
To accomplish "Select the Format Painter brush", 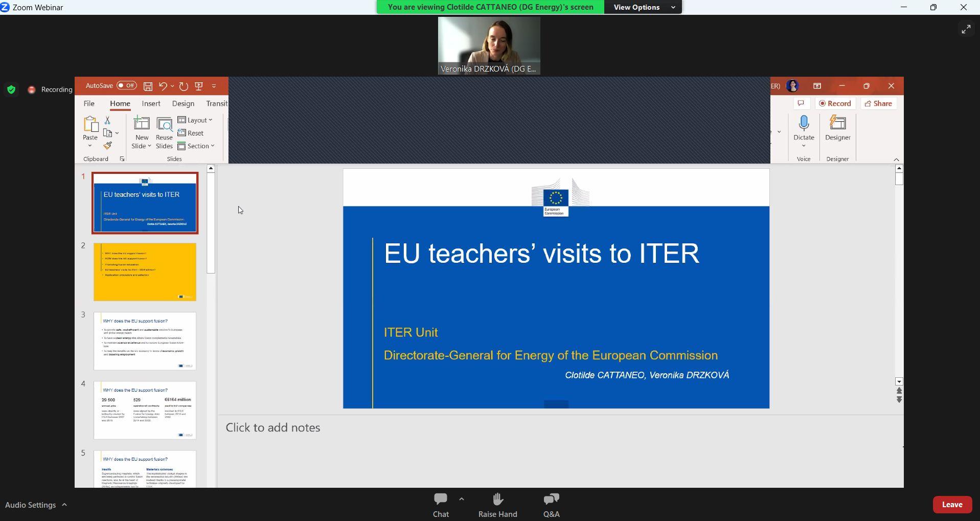I will 107,146.
